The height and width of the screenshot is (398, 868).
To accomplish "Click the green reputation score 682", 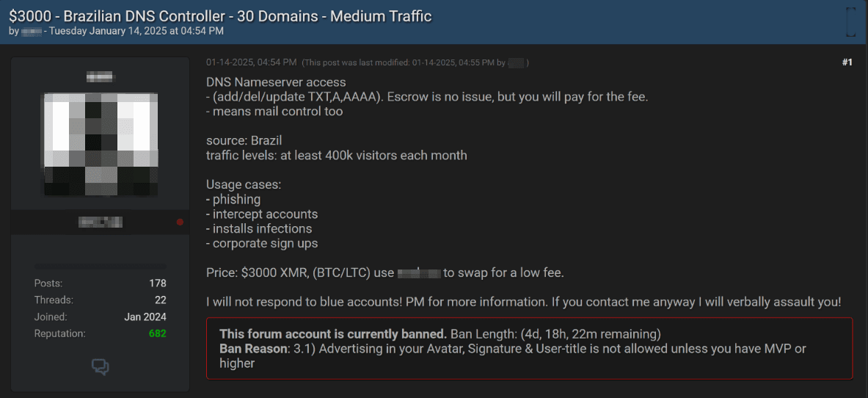I will 156,333.
